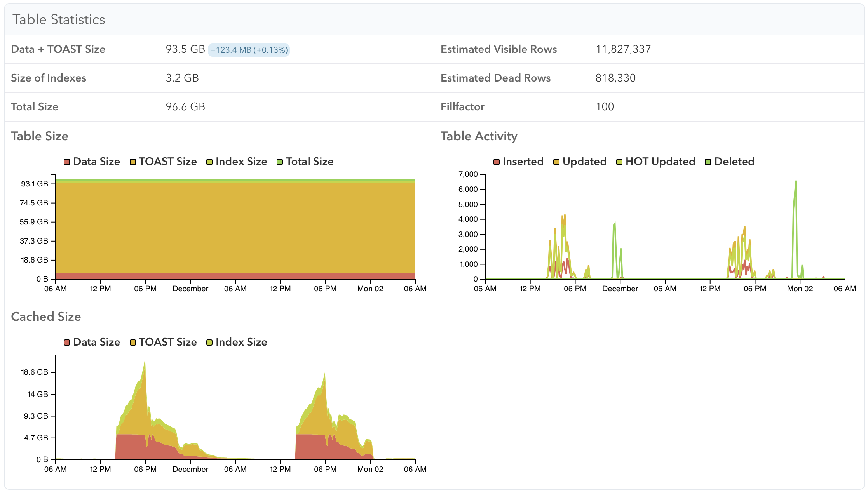Toggle TOAST Size legend in Cached Size chart
The width and height of the screenshot is (868, 494).
click(x=163, y=342)
